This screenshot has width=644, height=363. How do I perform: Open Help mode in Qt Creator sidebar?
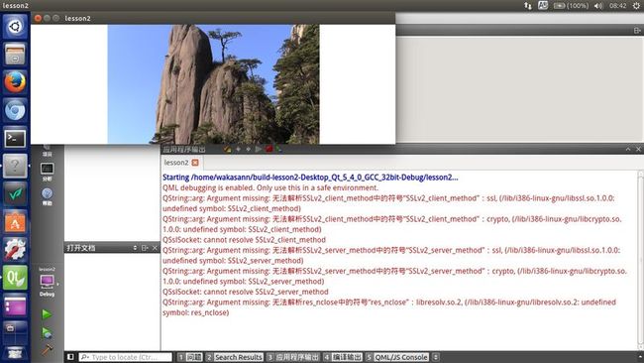coord(47,196)
